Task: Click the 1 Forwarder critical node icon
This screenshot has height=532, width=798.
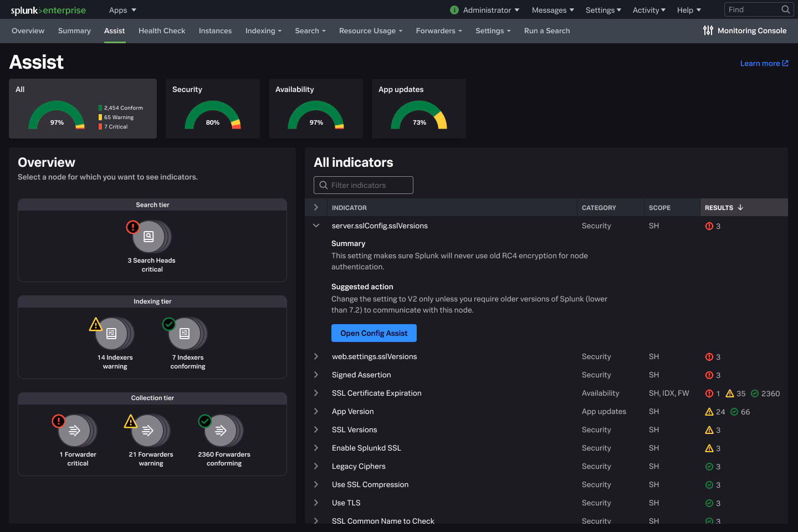Action: click(75, 431)
